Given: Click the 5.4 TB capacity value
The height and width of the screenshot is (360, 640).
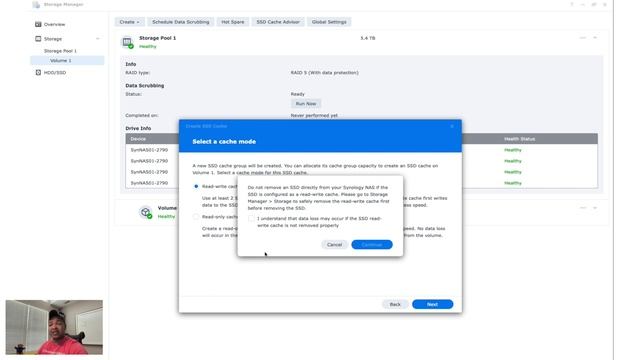Looking at the screenshot, I should click(x=367, y=38).
